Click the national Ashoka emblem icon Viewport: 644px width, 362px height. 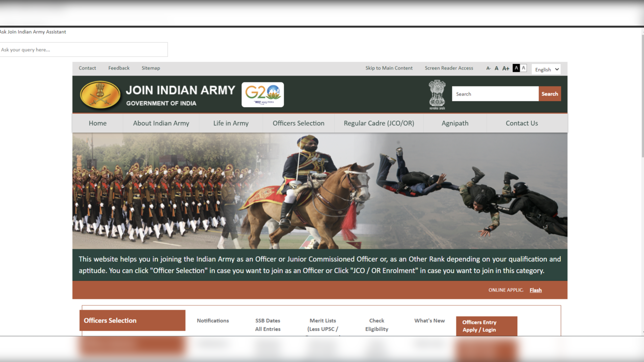coord(437,95)
